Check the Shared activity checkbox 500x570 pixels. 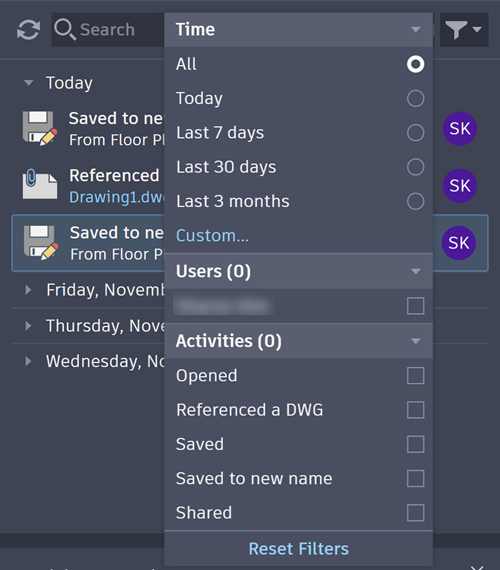415,513
